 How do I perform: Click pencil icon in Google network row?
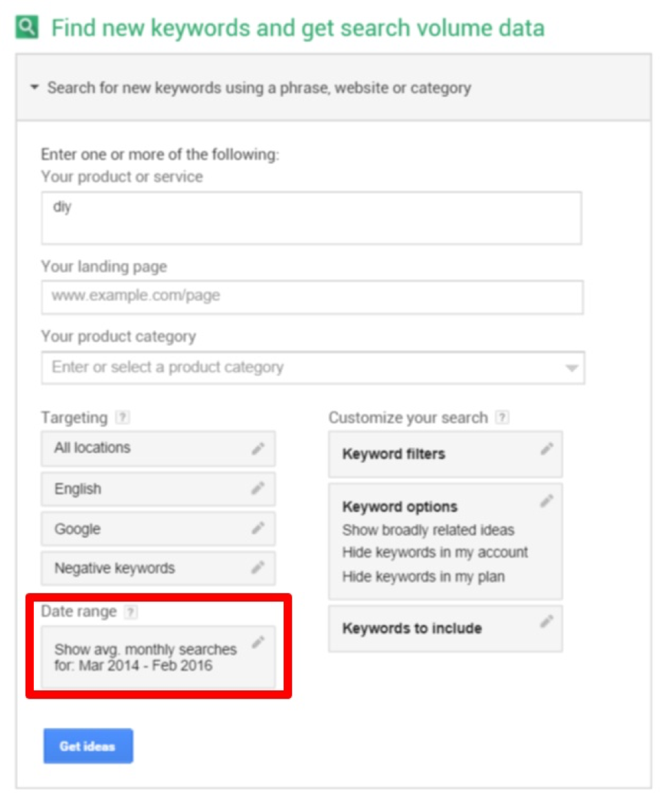tap(258, 528)
